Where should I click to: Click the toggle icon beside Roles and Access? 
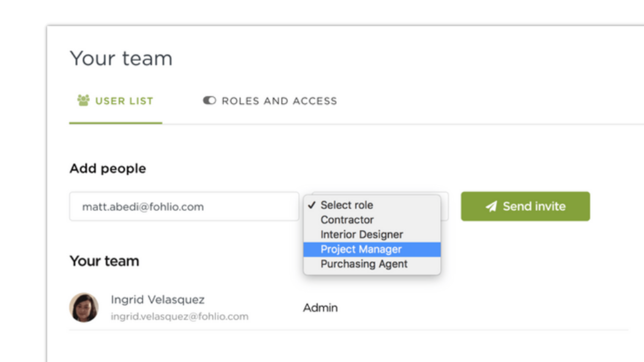(x=209, y=100)
